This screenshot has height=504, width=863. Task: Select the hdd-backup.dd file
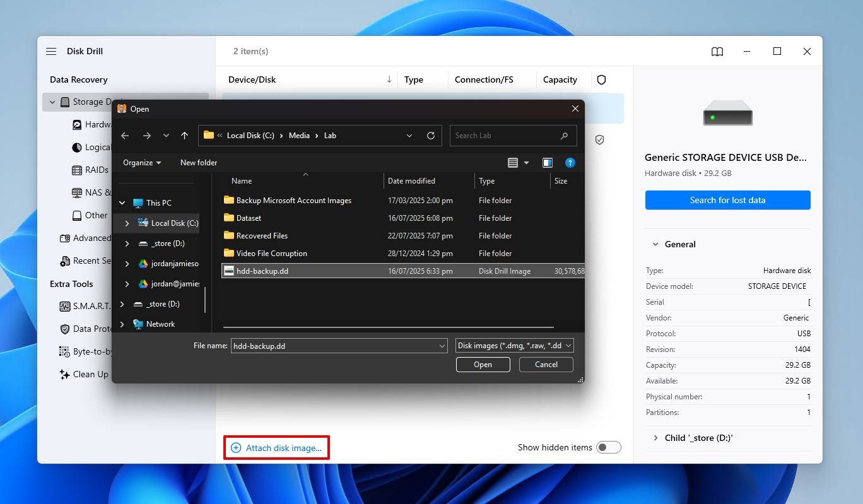pyautogui.click(x=261, y=271)
